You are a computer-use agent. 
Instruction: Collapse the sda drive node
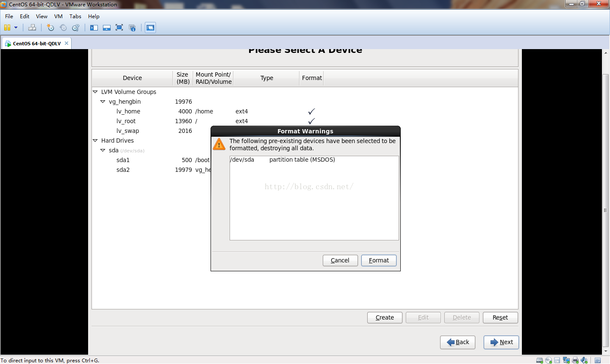(x=103, y=150)
